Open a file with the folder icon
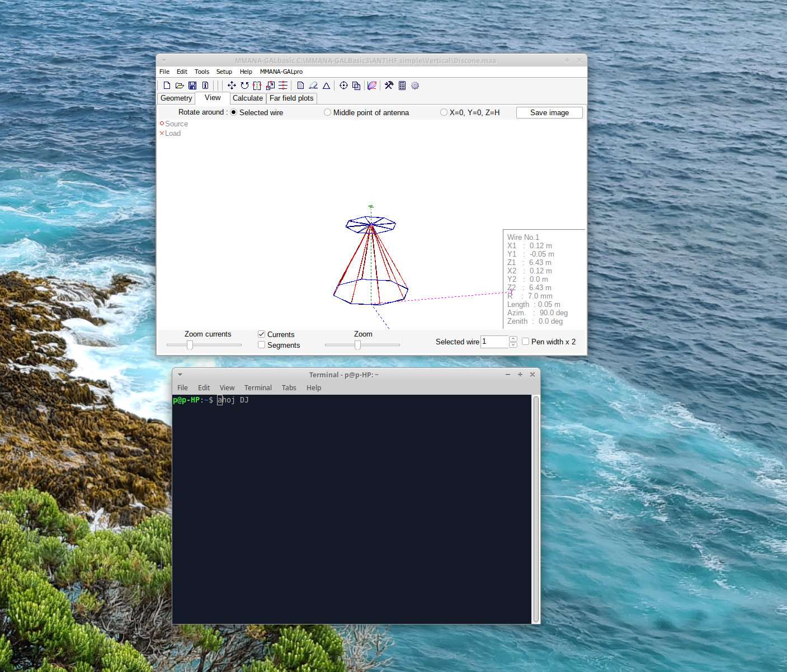787x672 pixels. 180,86
